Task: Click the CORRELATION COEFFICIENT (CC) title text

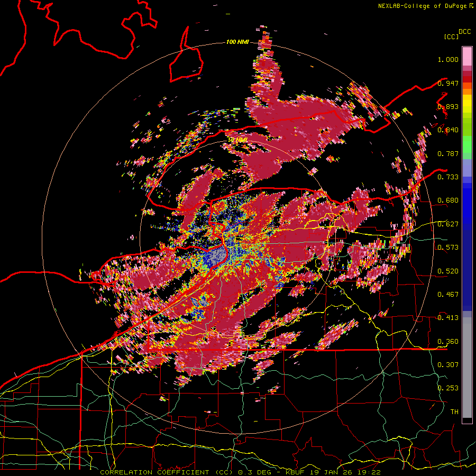Action: click(167, 472)
